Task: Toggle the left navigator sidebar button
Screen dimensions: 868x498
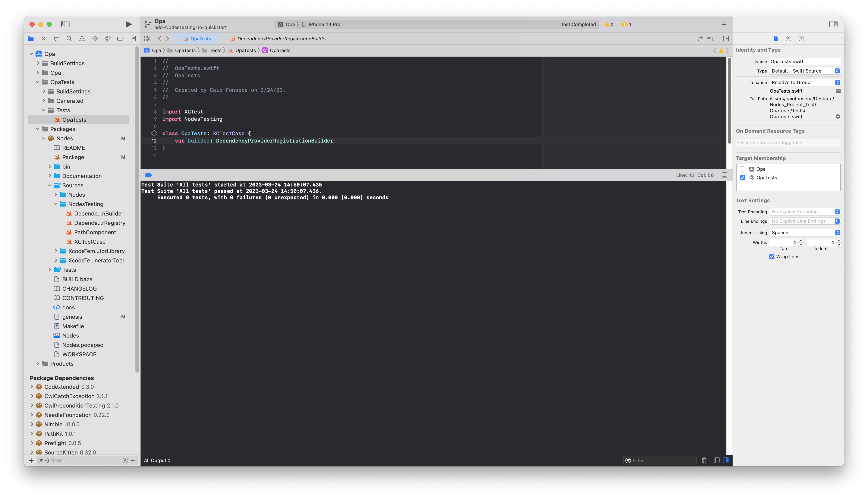Action: [x=65, y=24]
